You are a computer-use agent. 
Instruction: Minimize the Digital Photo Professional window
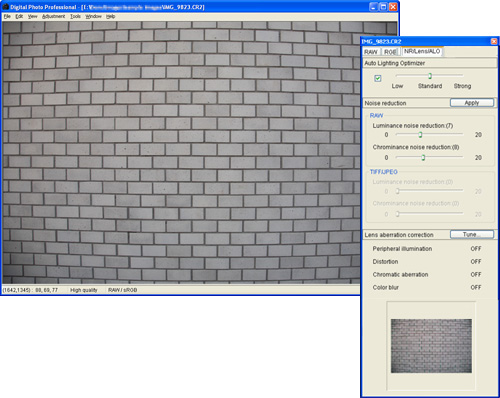tap(374, 7)
